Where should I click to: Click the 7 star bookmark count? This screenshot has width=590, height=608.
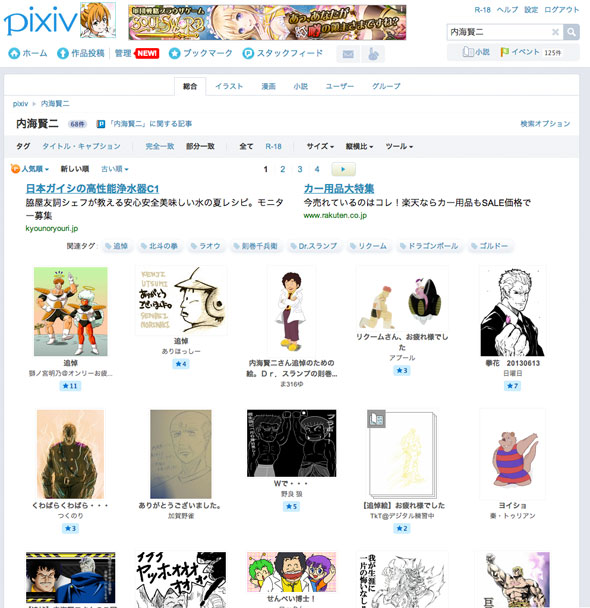pos(512,386)
